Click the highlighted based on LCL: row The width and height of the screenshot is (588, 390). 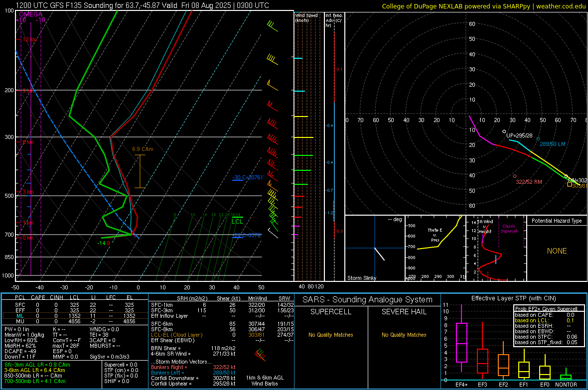click(546, 320)
